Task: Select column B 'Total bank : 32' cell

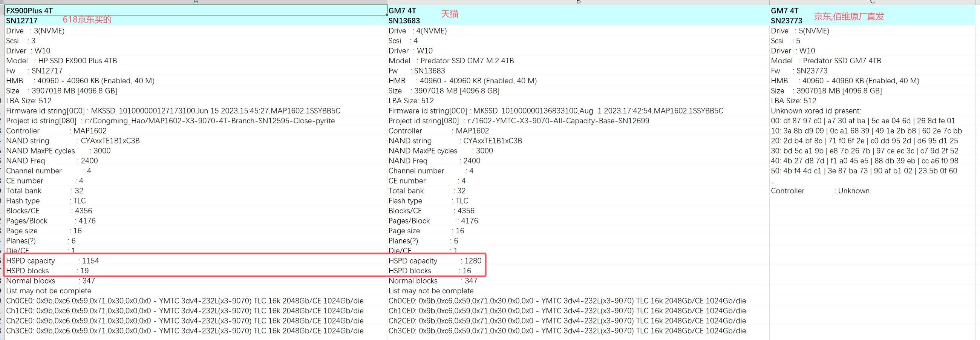Action: pyautogui.click(x=578, y=190)
